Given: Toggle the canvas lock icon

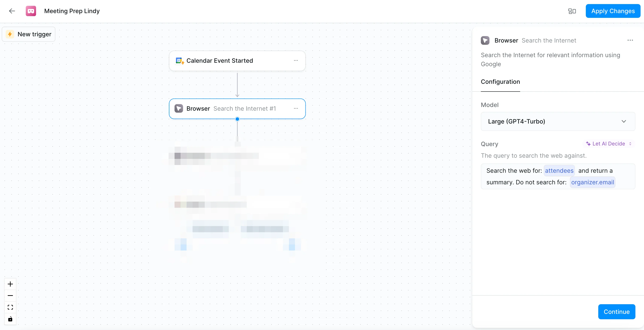Looking at the screenshot, I should 10,319.
